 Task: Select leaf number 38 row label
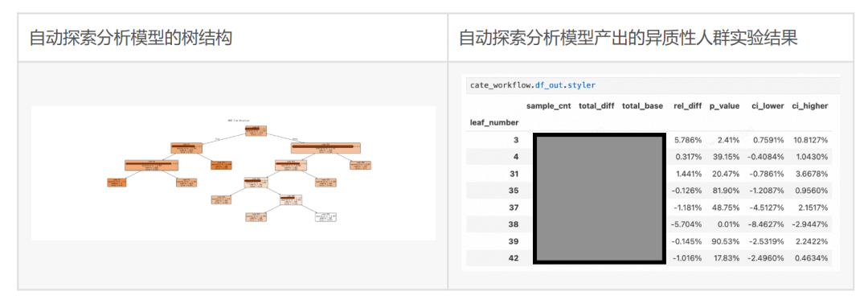[x=514, y=224]
